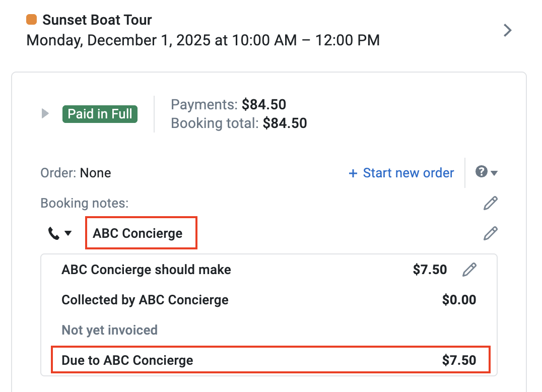Select the Paid in Full status badge

(x=99, y=114)
